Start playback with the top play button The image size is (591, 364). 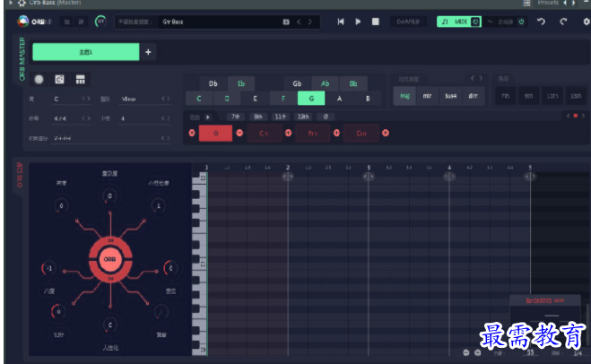tap(358, 22)
